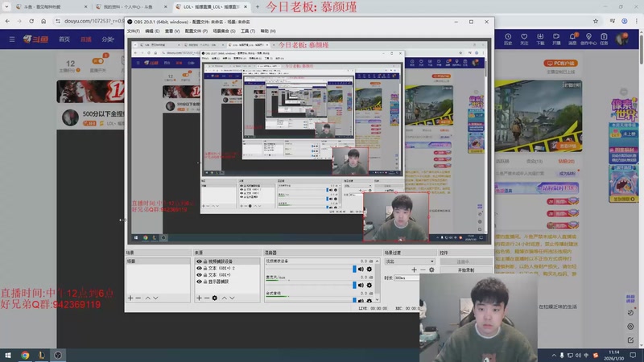
Task: Open the 查看(V) menu in OBS
Action: point(172,31)
